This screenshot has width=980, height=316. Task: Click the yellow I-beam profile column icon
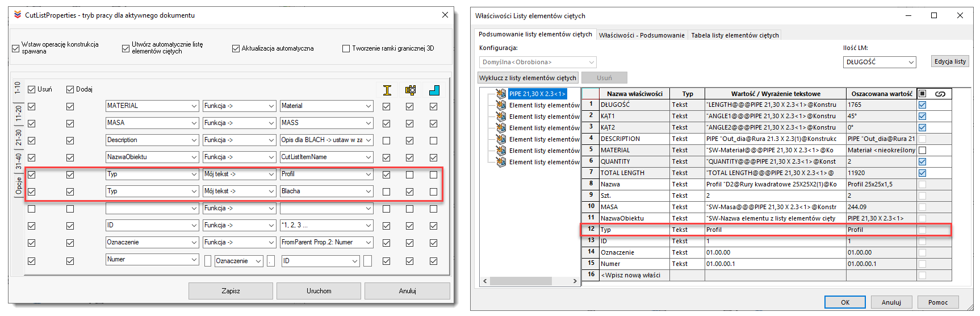tap(387, 90)
